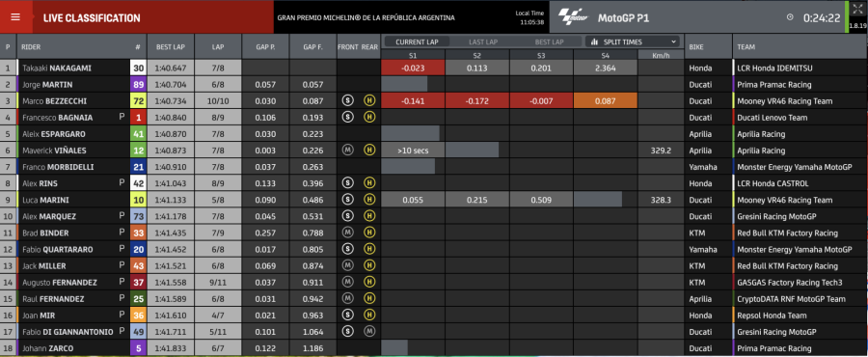The image size is (868, 357).
Task: Click Bezzecchi's orange S4 split cell
Action: tap(606, 100)
